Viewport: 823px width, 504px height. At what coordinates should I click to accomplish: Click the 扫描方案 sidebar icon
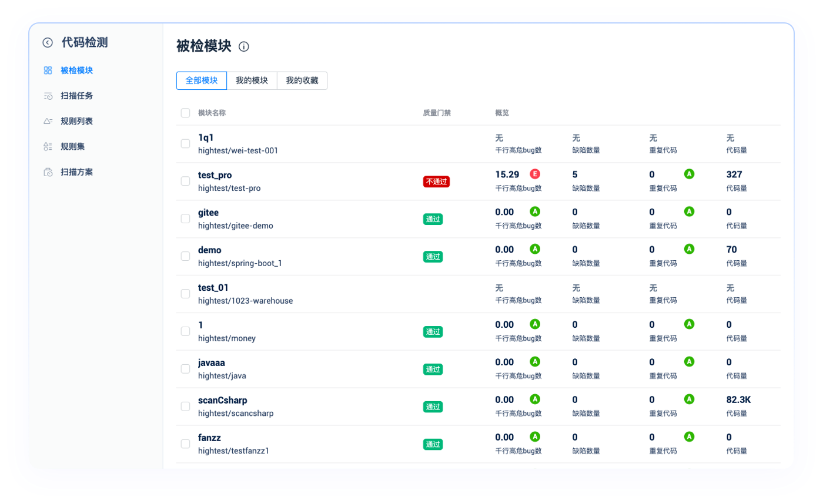48,172
